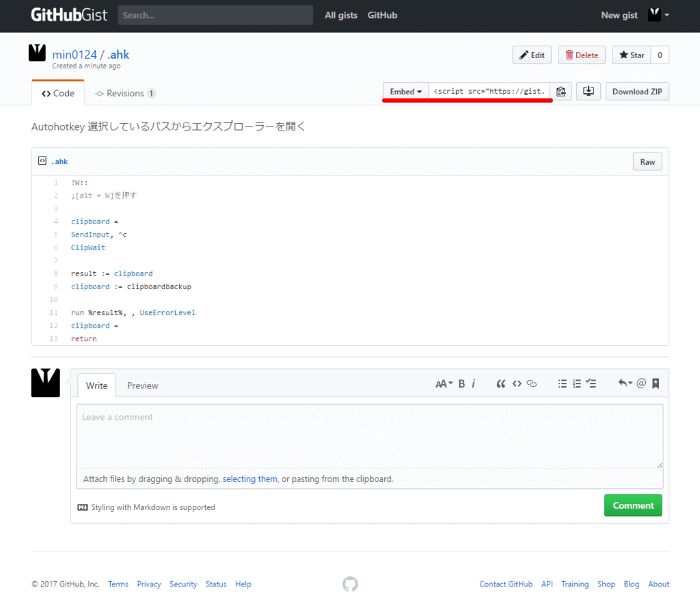
Task: Insert code snippet in comment
Action: (x=517, y=384)
